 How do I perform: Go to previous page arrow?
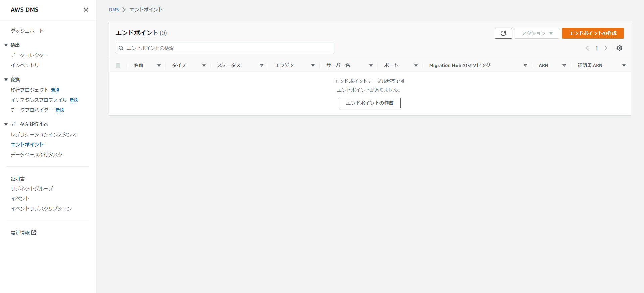pos(587,48)
